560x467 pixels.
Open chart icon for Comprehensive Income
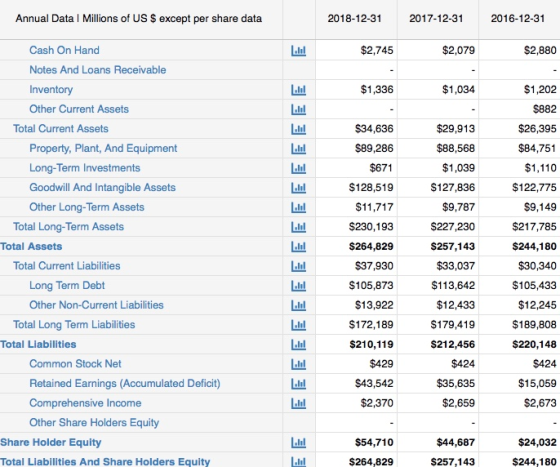click(x=299, y=403)
